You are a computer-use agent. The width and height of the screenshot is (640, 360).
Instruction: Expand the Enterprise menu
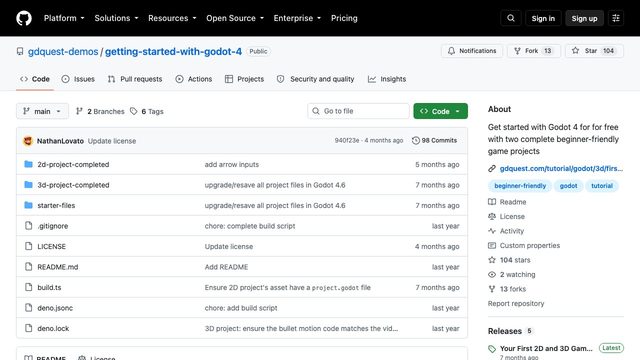[x=297, y=18]
